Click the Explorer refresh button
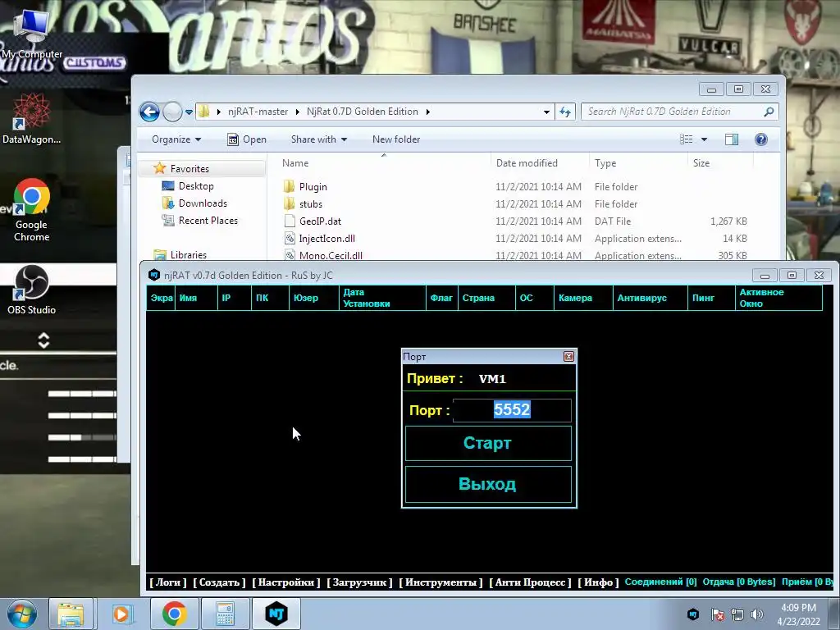 (x=565, y=112)
